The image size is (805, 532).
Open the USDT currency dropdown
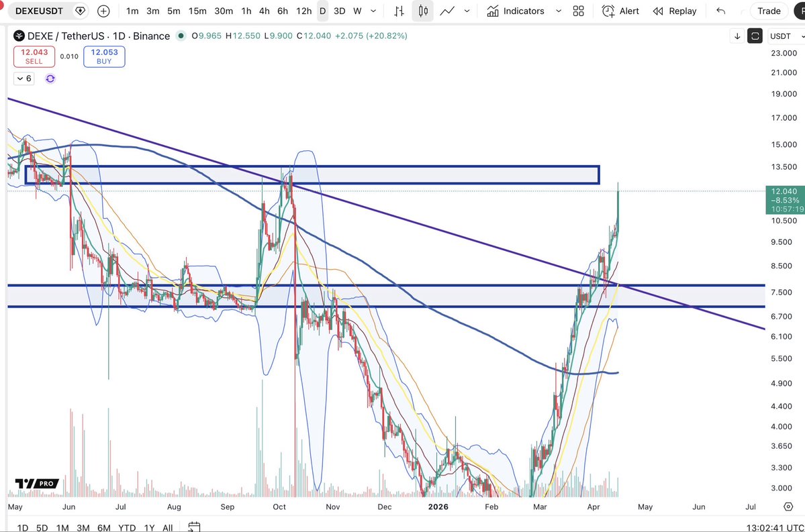[786, 36]
